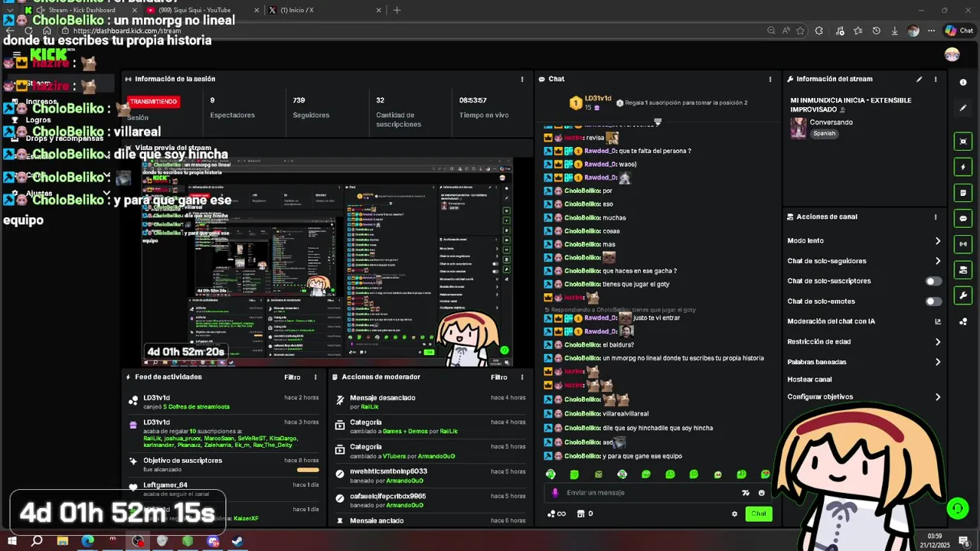The width and height of the screenshot is (980, 551).
Task: Open the info icon in right sidebar
Action: [x=963, y=82]
